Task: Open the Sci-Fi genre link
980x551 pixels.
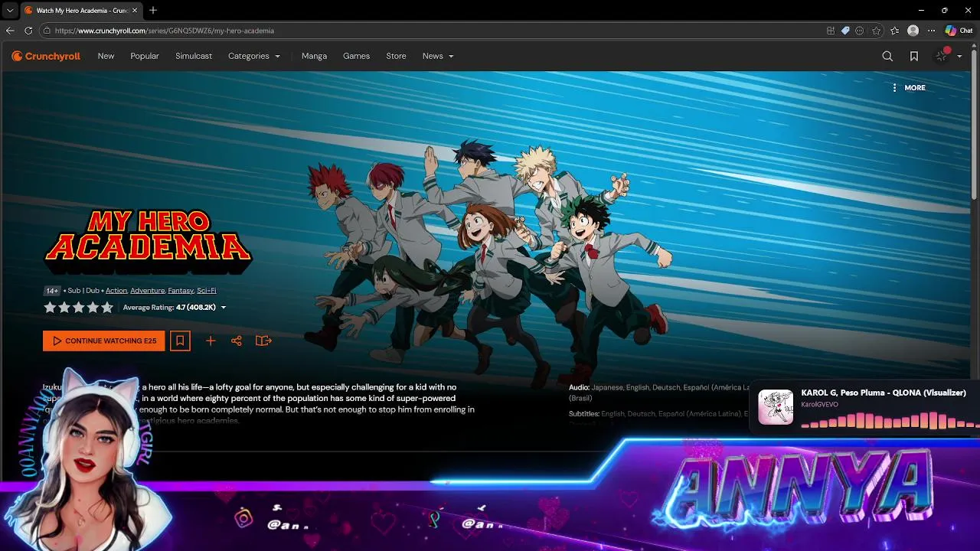Action: [207, 291]
